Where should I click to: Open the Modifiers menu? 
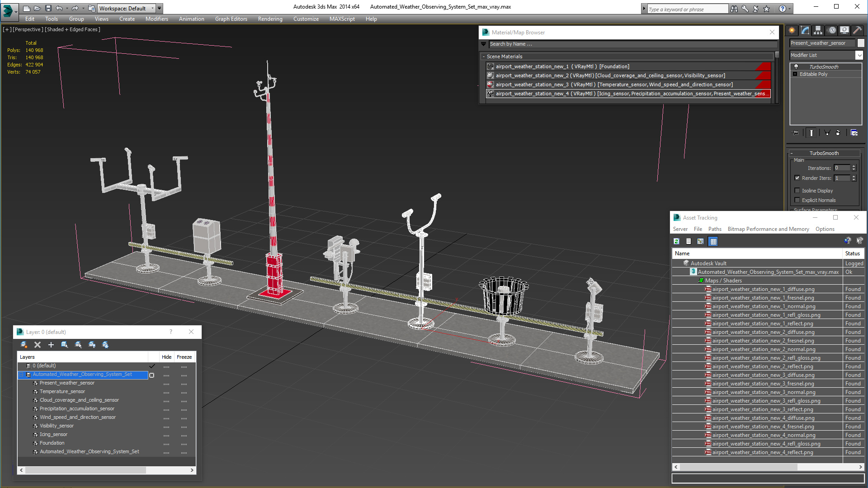pyautogui.click(x=156, y=19)
